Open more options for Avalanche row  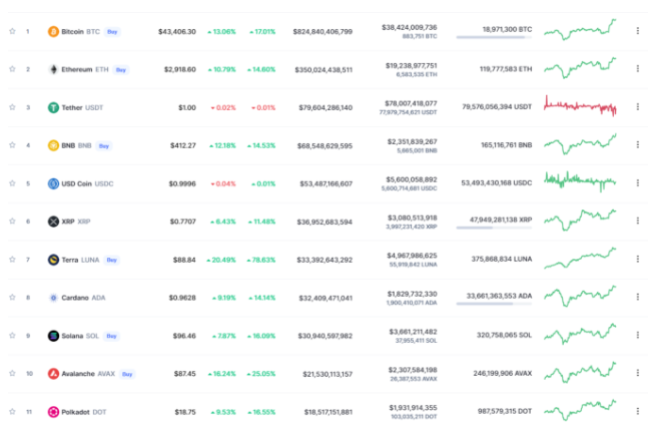pos(637,373)
